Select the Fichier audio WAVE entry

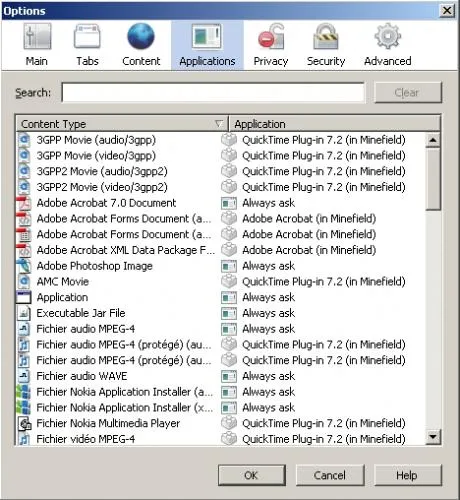(x=82, y=376)
